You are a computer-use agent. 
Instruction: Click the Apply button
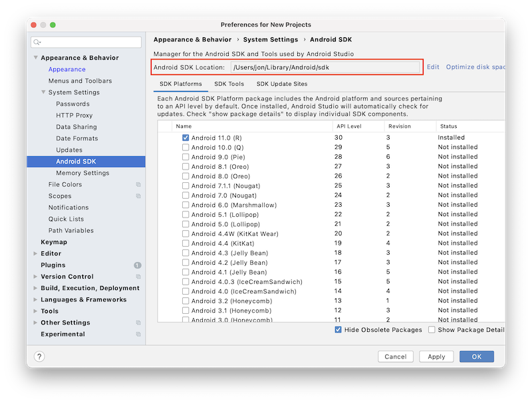[x=436, y=356]
